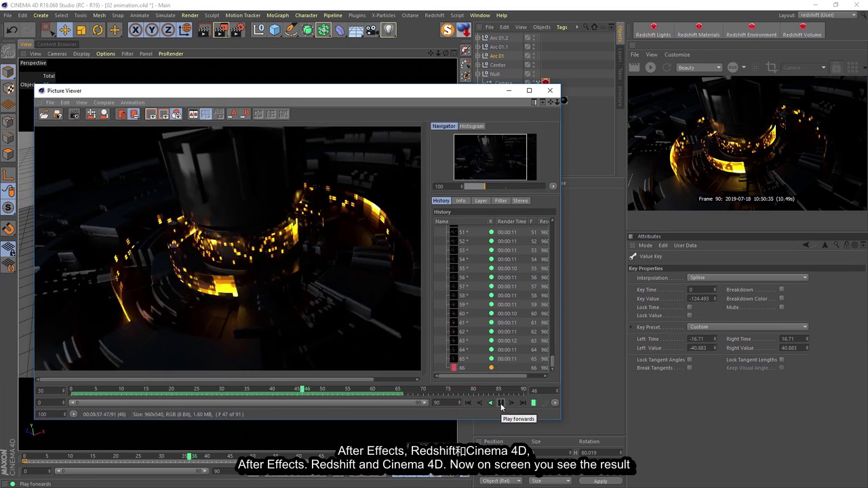This screenshot has width=868, height=488.
Task: Click Render to Picture Viewer icon
Action: coord(221,30)
